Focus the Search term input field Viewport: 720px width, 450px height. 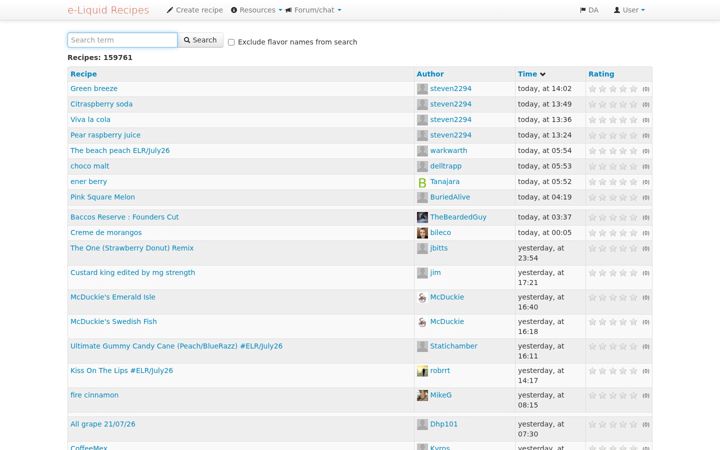coord(122,40)
